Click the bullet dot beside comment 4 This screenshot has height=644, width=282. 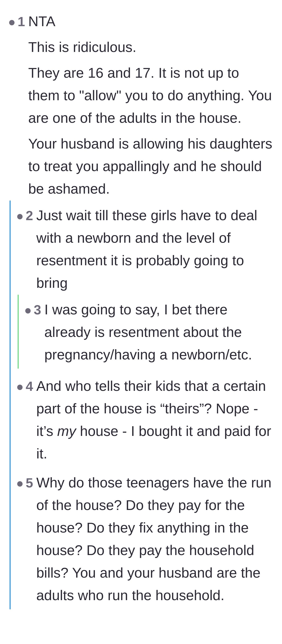[x=20, y=387]
